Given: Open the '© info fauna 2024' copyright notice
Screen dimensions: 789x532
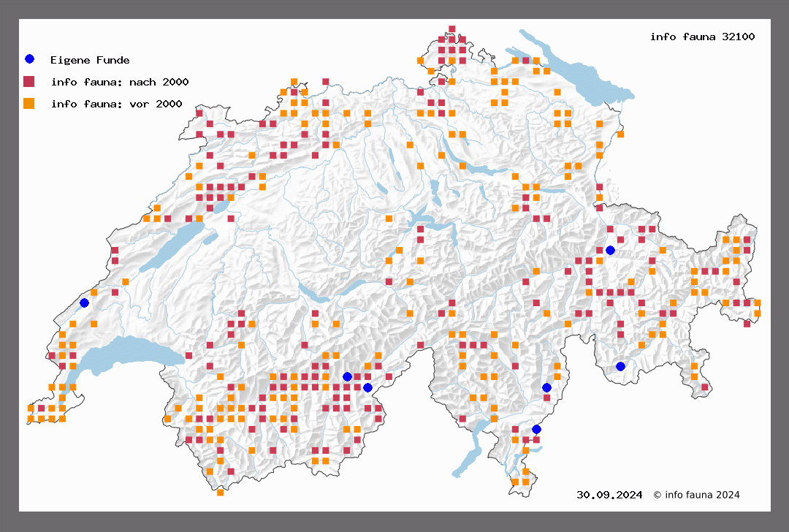Looking at the screenshot, I should pyautogui.click(x=696, y=495).
